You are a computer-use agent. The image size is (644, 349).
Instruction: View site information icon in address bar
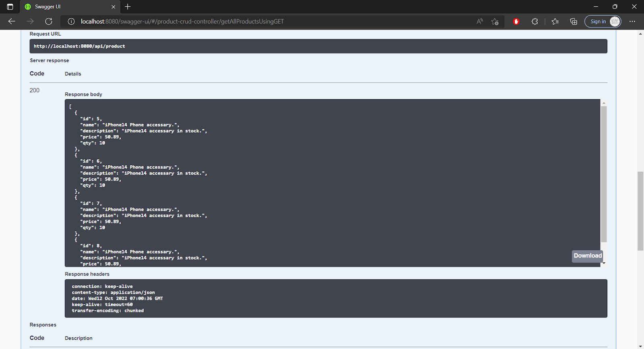71,21
